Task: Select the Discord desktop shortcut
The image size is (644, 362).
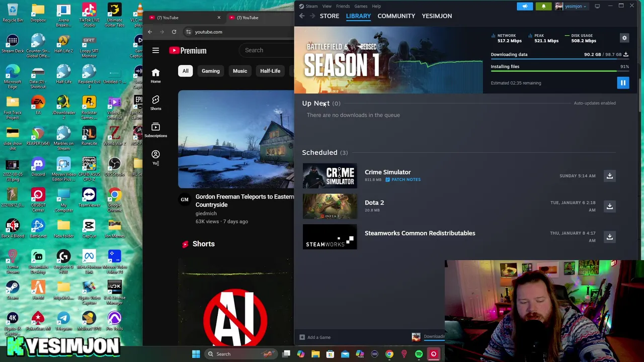Action: (x=38, y=167)
